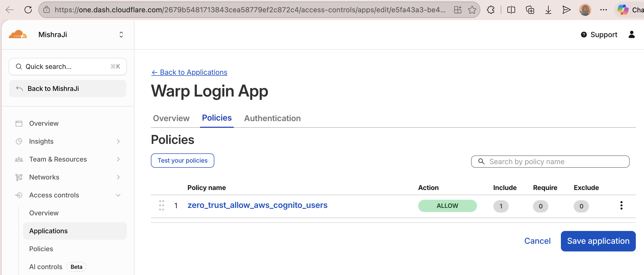This screenshot has width=644, height=275.
Task: Open zero_trust_allow_aws_cognito_users policy
Action: tap(258, 205)
